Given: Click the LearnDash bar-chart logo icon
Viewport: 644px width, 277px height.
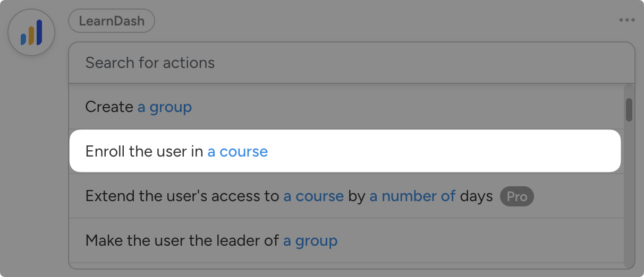Looking at the screenshot, I should pos(31,32).
